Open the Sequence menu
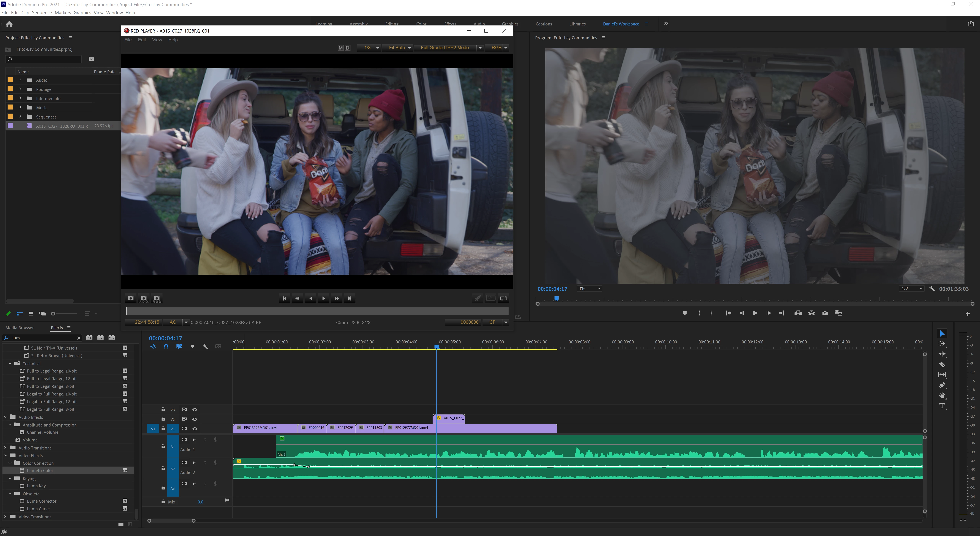 tap(42, 13)
